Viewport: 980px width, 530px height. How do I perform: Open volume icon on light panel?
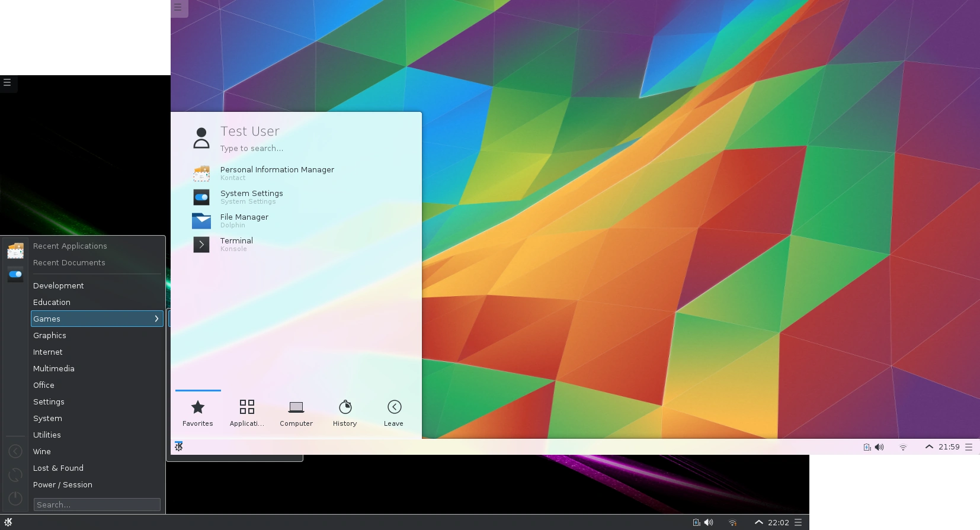tap(879, 447)
